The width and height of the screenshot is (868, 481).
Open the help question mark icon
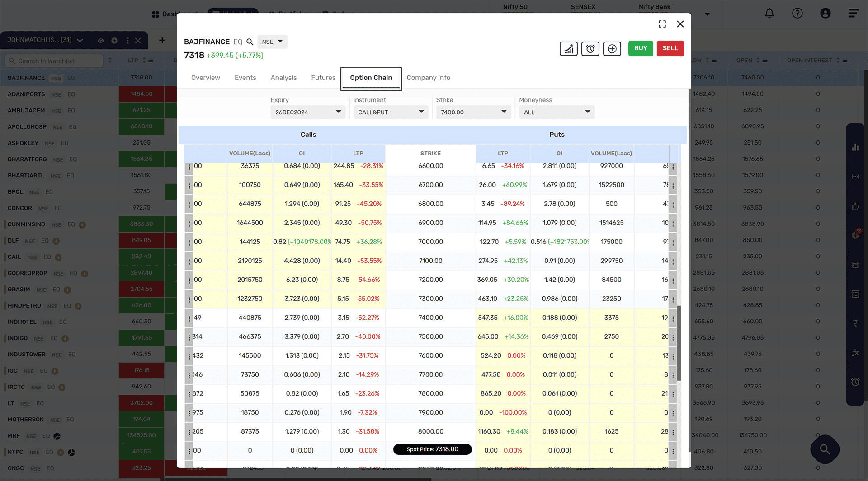point(797,13)
